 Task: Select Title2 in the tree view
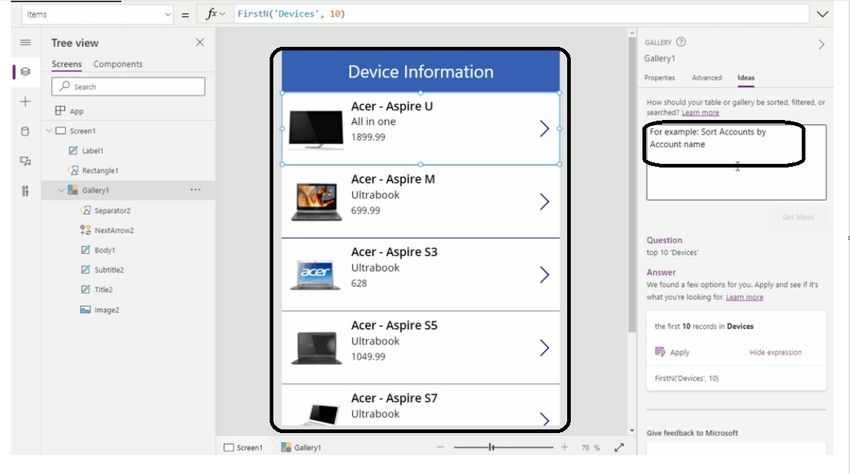coord(104,290)
